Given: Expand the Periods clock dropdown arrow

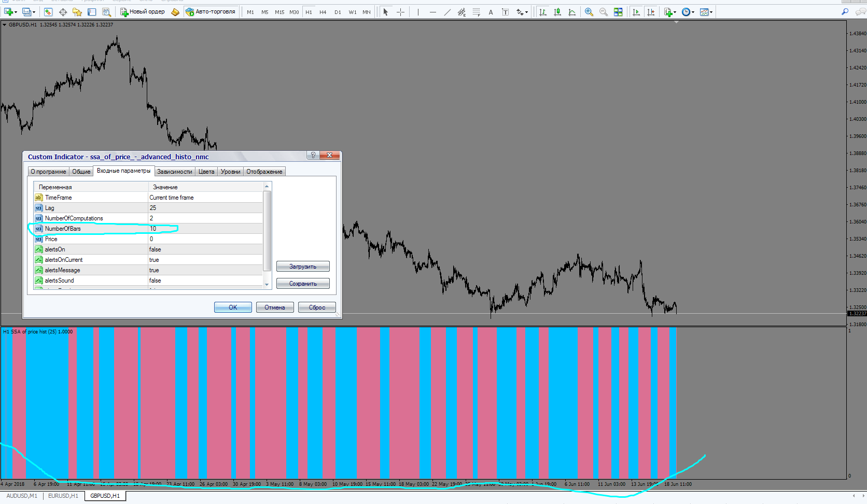Looking at the screenshot, I should coord(693,12).
